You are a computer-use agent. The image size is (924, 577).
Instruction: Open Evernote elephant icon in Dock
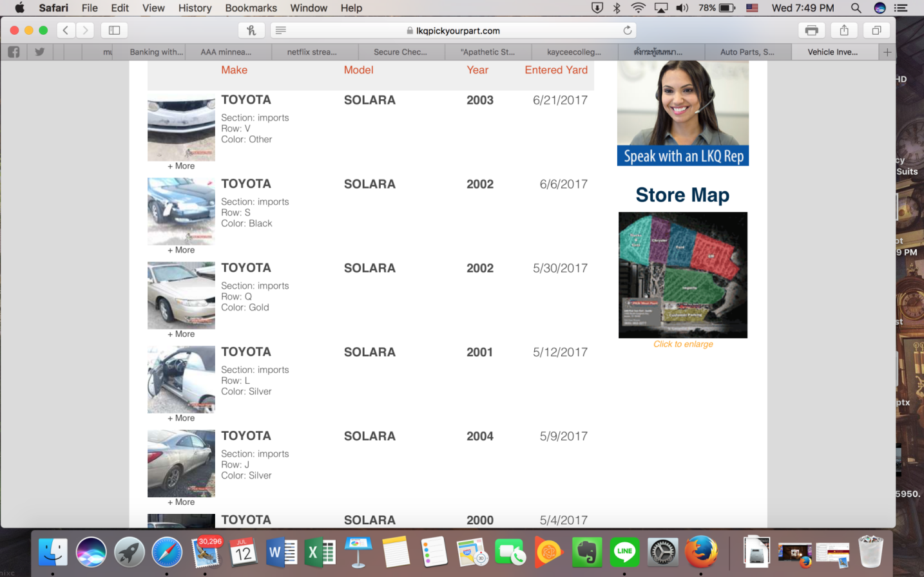point(586,552)
